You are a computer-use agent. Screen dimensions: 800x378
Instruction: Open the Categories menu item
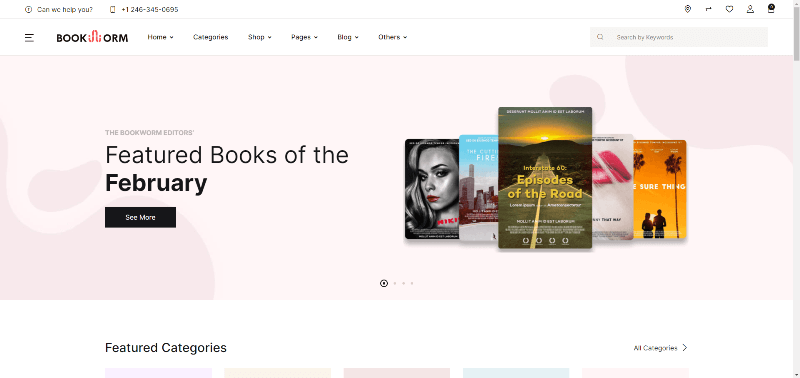coord(211,37)
